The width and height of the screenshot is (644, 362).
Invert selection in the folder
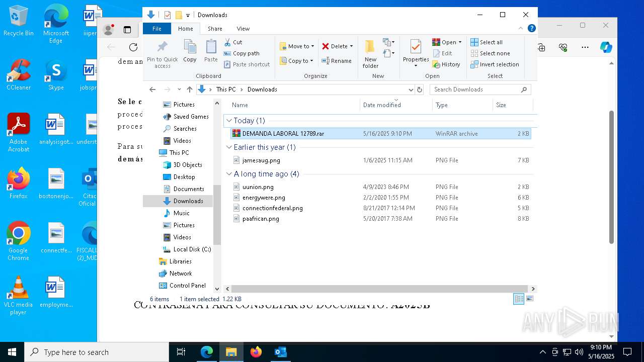(495, 64)
